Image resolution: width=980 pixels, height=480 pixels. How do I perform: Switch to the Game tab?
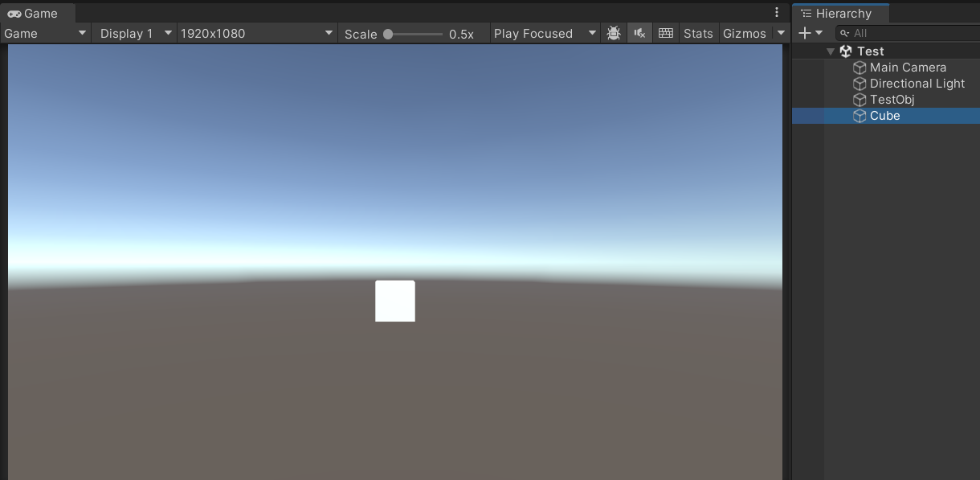pos(33,12)
